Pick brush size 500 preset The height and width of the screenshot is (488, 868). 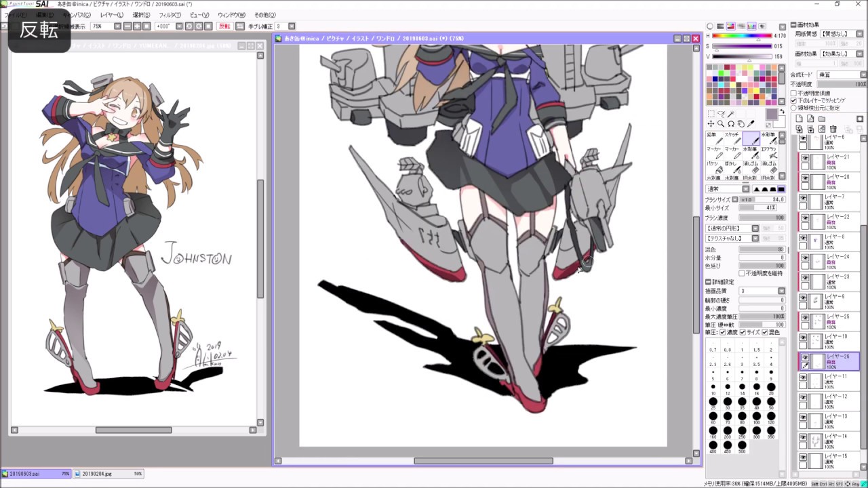click(x=742, y=446)
